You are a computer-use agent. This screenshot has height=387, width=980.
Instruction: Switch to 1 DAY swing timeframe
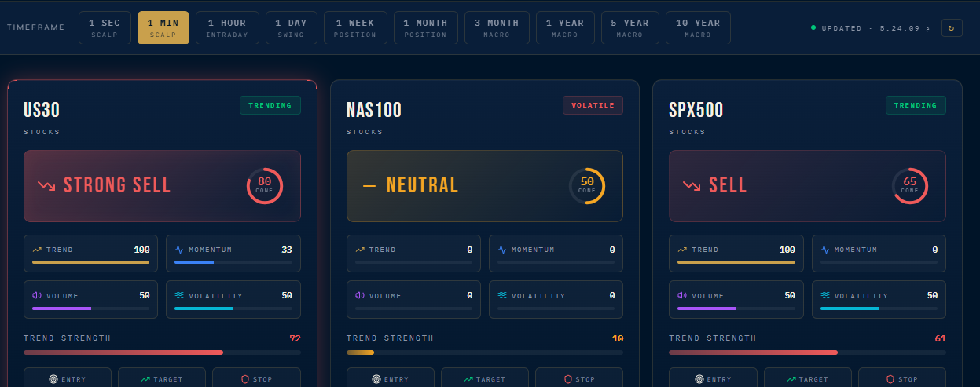[x=292, y=27]
